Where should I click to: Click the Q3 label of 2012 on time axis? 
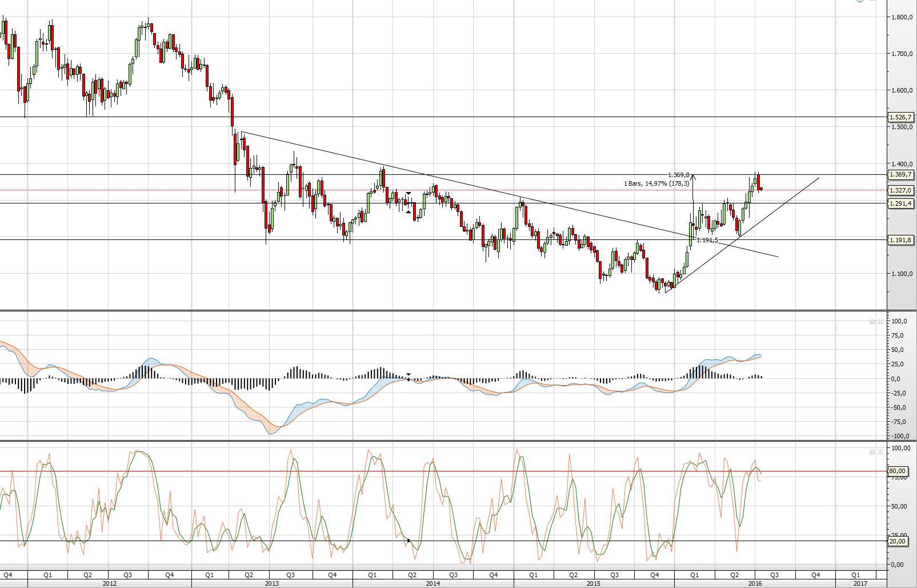coord(128,575)
